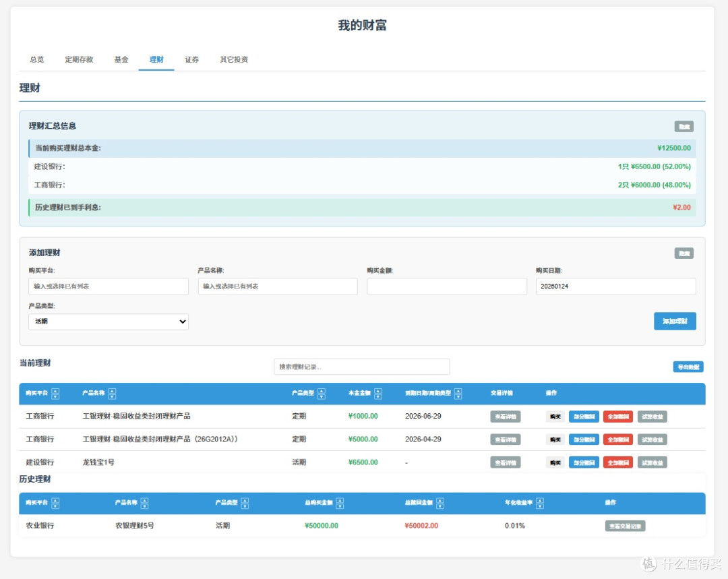Sort current table by 产品名称 column
This screenshot has height=579, width=728.
click(112, 394)
